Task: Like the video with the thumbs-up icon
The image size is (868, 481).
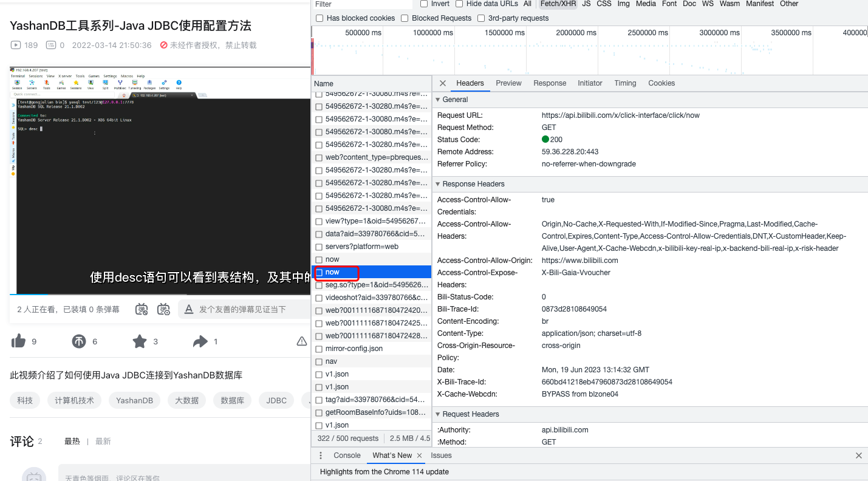Action: coord(19,341)
